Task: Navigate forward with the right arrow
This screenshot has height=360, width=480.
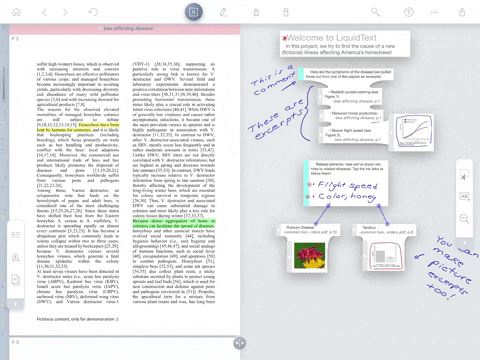Action: [65, 12]
